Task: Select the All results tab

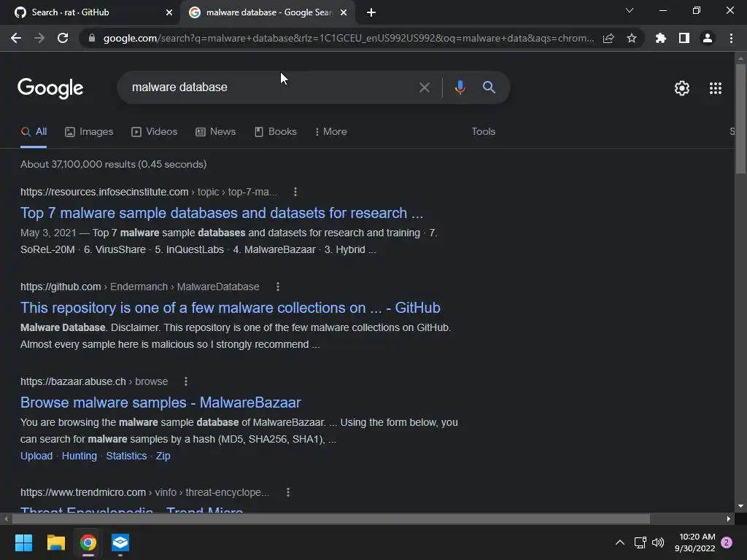Action: pos(34,132)
